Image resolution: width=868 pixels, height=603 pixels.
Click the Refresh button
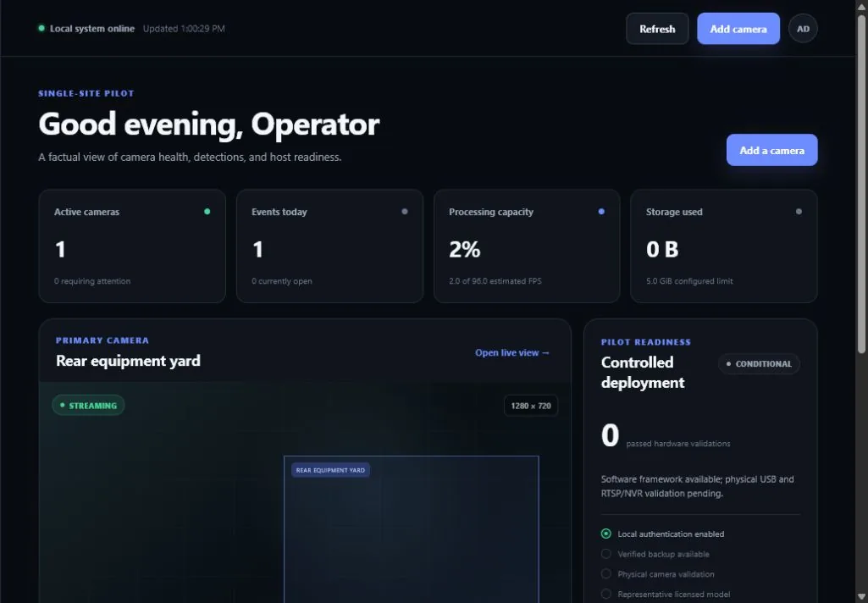point(657,29)
